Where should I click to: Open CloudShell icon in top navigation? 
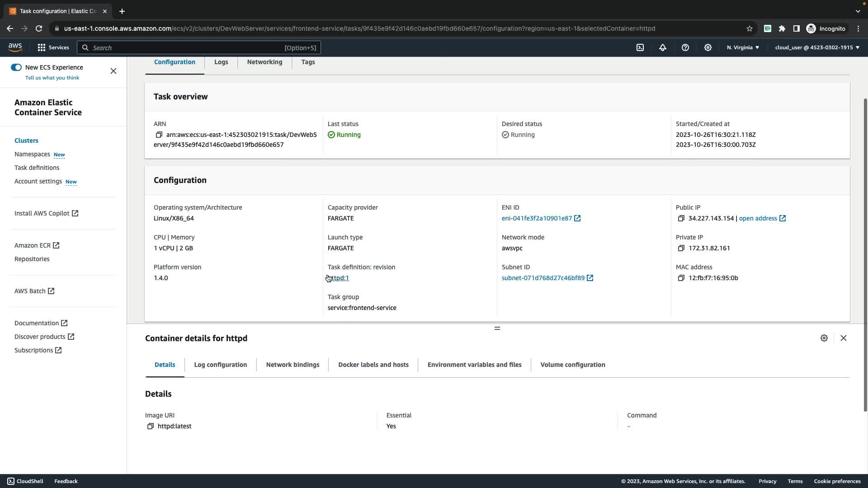tap(640, 47)
